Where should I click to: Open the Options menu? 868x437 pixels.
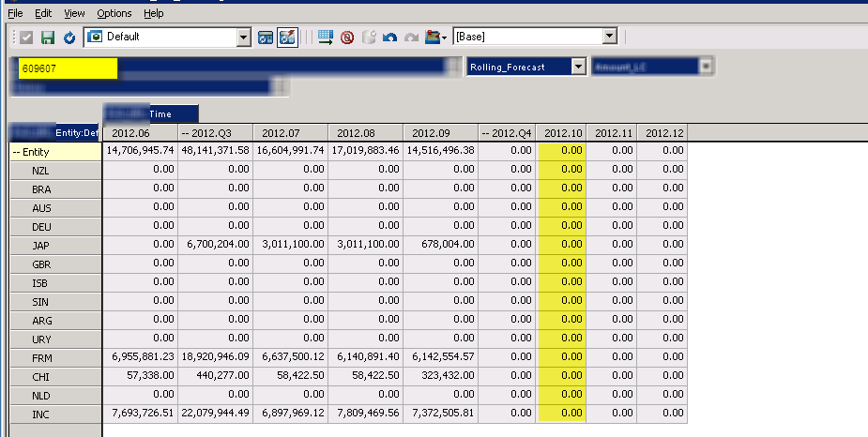(114, 13)
